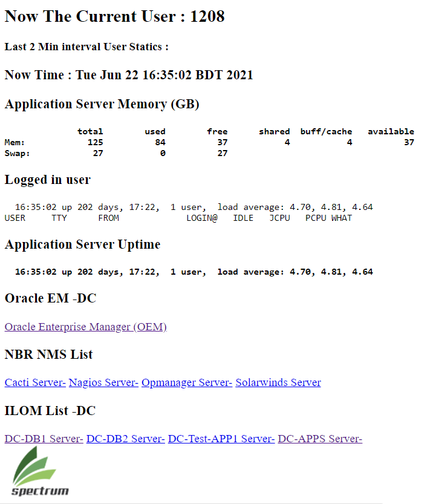The image size is (436, 504).
Task: Click the 'Application Server Uptime' heading
Action: [x=83, y=244]
